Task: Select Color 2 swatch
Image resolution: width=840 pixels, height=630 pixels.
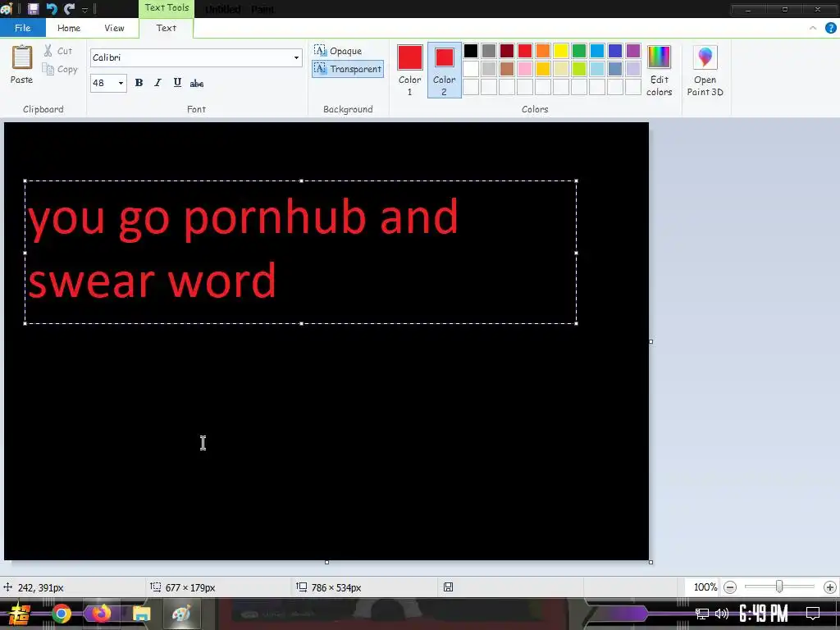Action: [x=444, y=71]
